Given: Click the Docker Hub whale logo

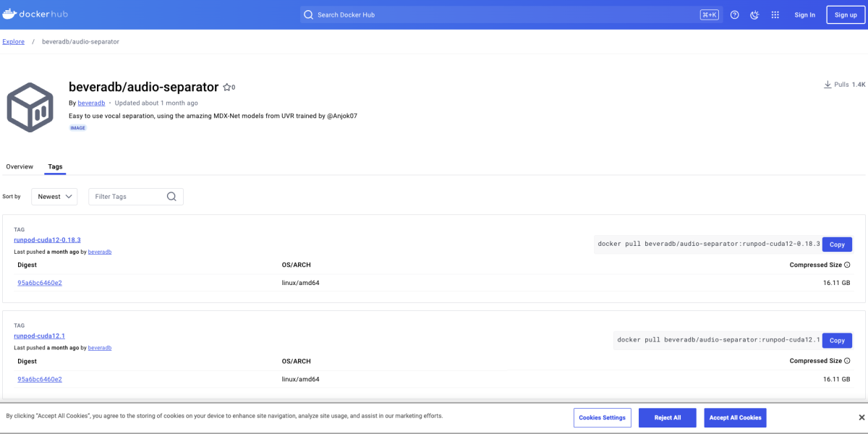Looking at the screenshot, I should (x=10, y=13).
